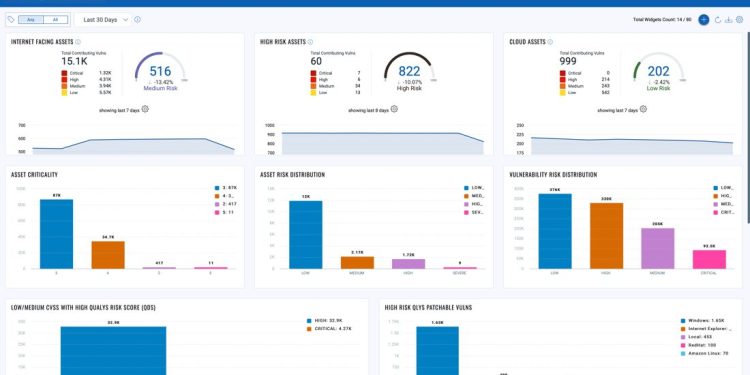This screenshot has height=375, width=750.
Task: Toggle the '3: 87K' legend entry
Action: (226, 188)
